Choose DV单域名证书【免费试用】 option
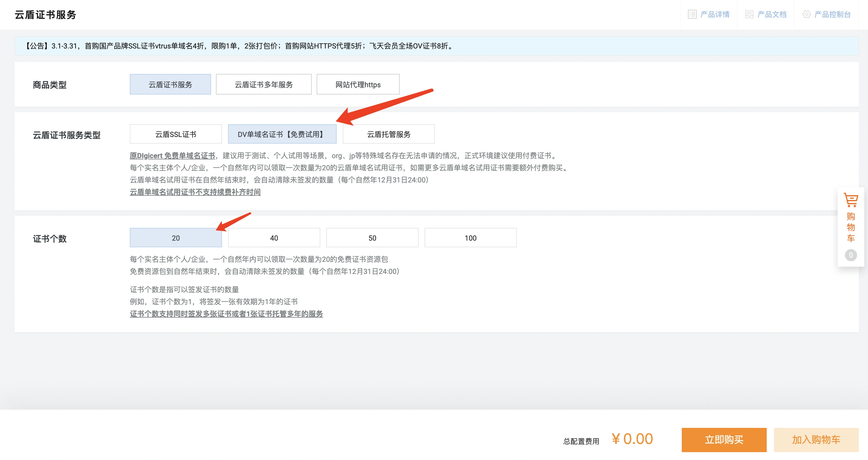The image size is (868, 460). coord(282,134)
